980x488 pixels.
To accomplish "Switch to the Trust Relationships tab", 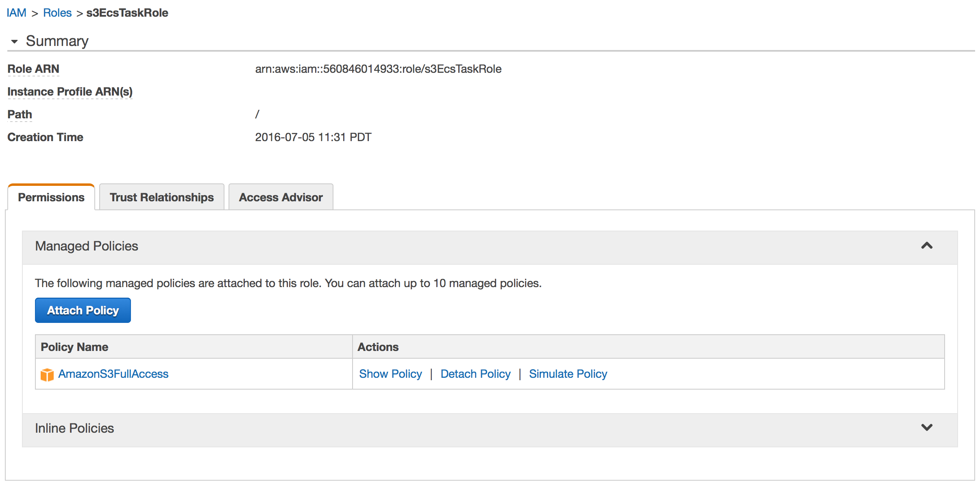I will tap(161, 197).
